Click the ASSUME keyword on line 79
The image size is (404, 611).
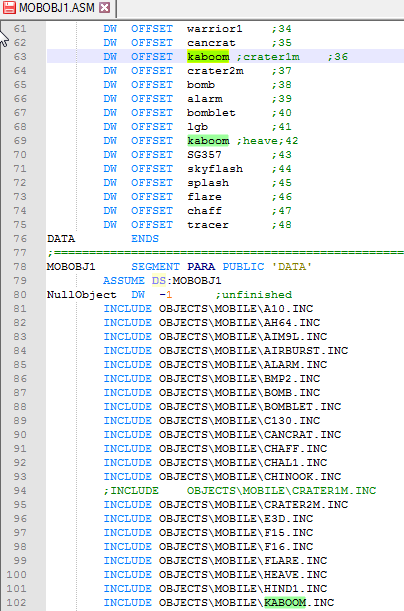(123, 281)
